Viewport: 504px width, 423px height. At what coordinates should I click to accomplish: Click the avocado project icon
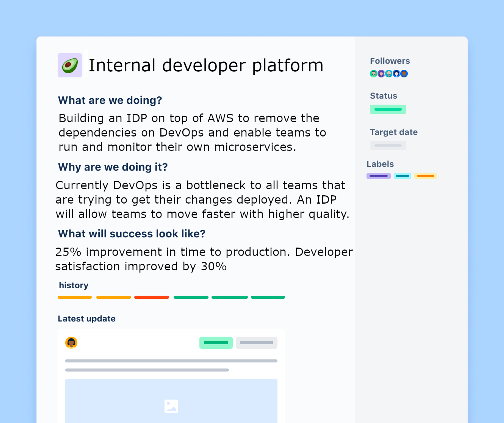(x=70, y=65)
